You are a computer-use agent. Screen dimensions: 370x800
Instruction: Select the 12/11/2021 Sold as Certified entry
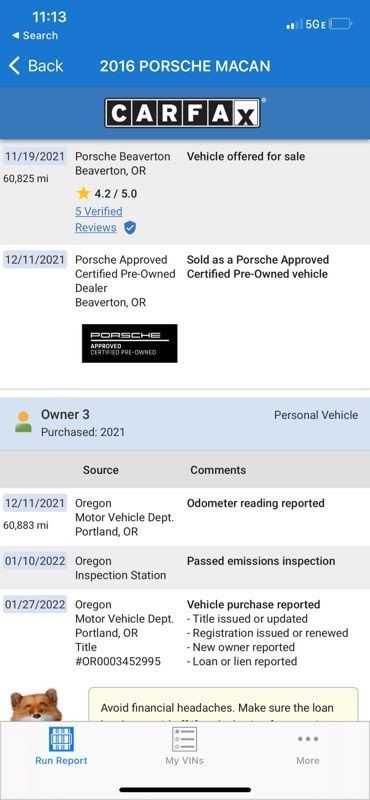point(185,316)
